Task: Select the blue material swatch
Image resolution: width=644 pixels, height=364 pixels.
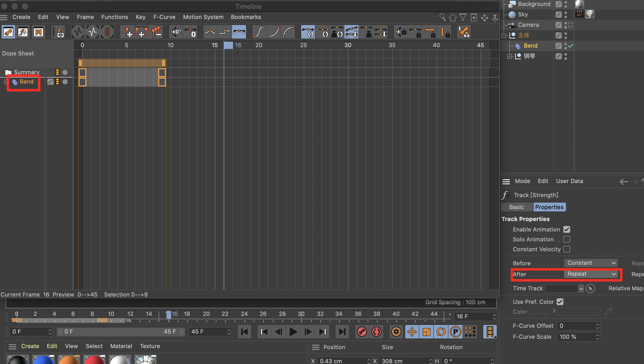Action: pyautogui.click(x=43, y=360)
